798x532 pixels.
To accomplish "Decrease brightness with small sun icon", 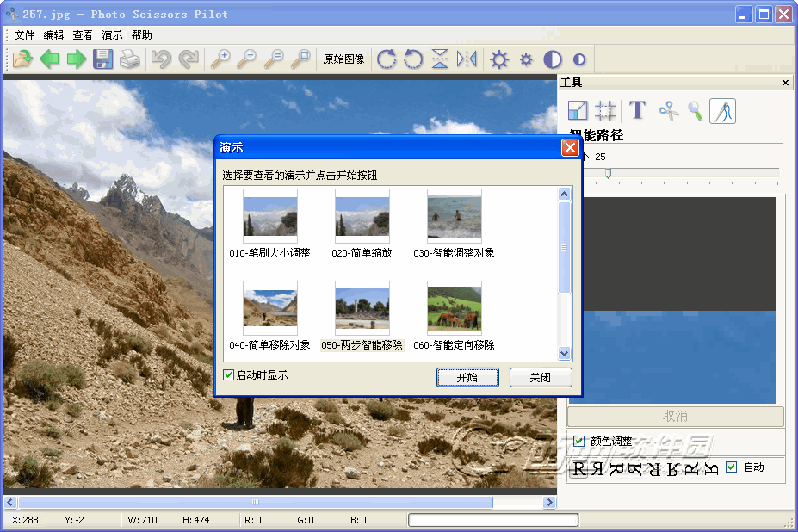I will [526, 59].
